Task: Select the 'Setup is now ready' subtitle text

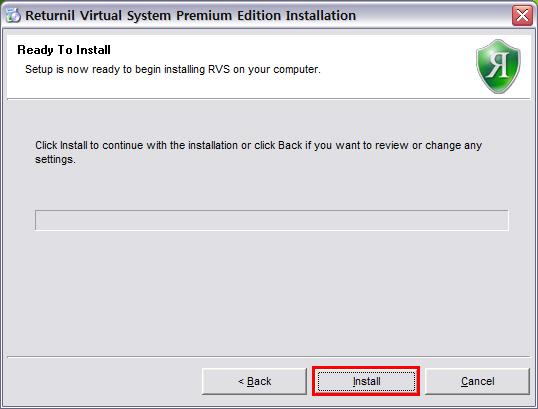Action: (x=173, y=69)
